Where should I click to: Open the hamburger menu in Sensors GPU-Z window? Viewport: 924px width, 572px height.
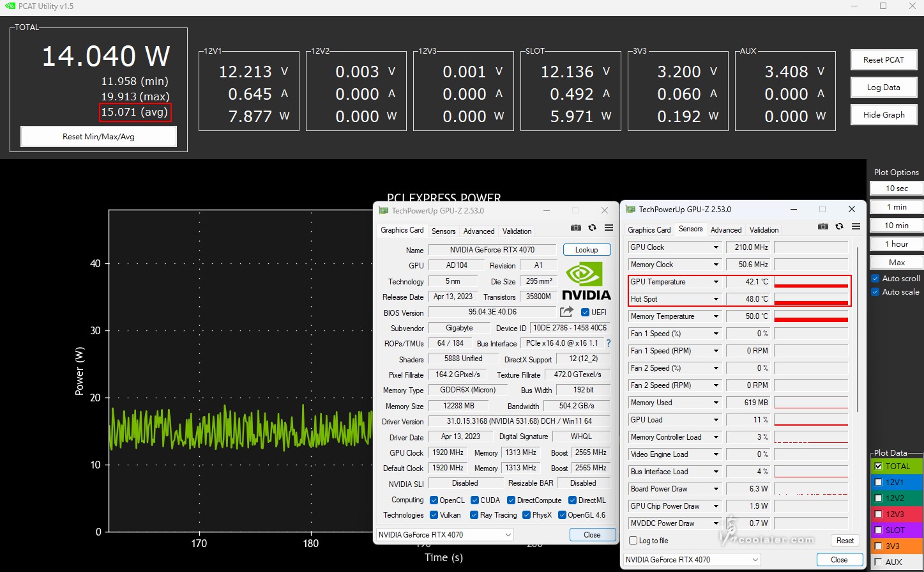856,226
